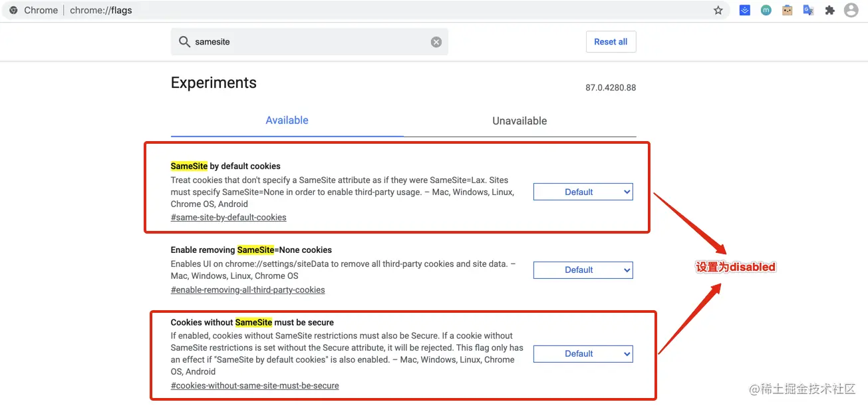Click the 'SameSite by default cookies' title
Screen dimensions: 868x408
(x=225, y=166)
